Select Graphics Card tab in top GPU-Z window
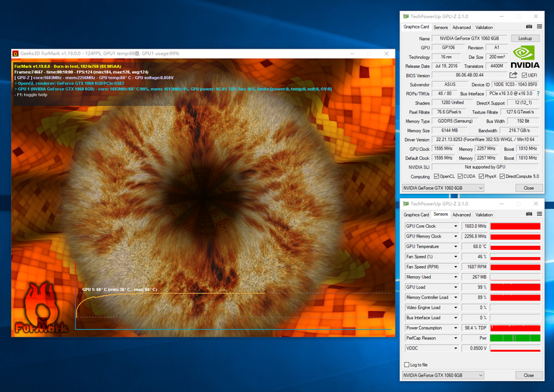 [x=416, y=27]
